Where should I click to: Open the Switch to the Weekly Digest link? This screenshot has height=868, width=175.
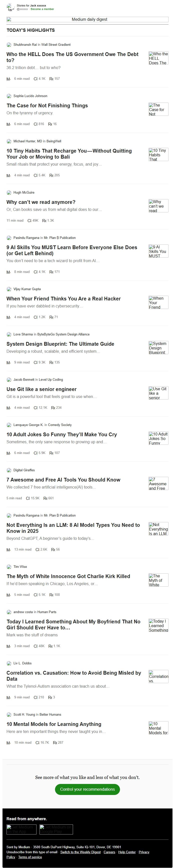(x=80, y=852)
